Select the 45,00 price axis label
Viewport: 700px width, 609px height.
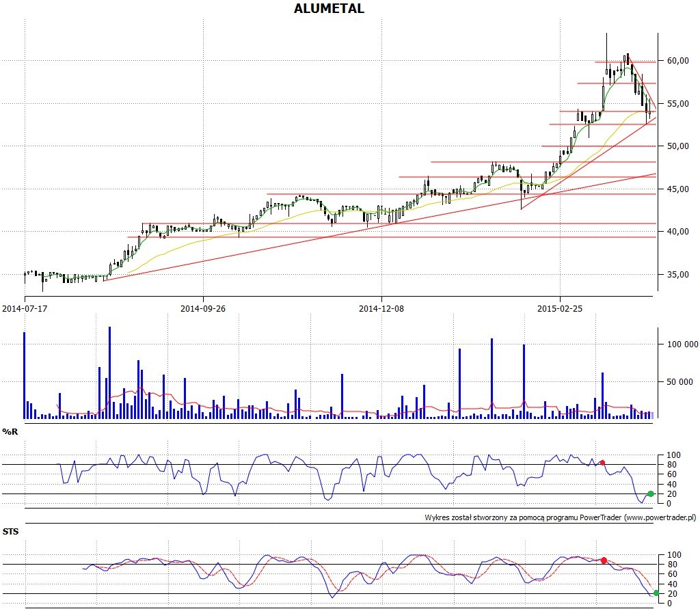678,189
